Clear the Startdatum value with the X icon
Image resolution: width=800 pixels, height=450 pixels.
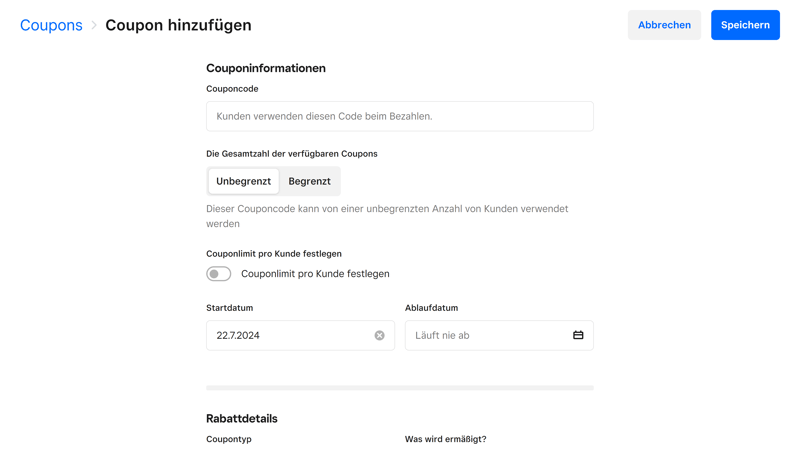pos(380,336)
